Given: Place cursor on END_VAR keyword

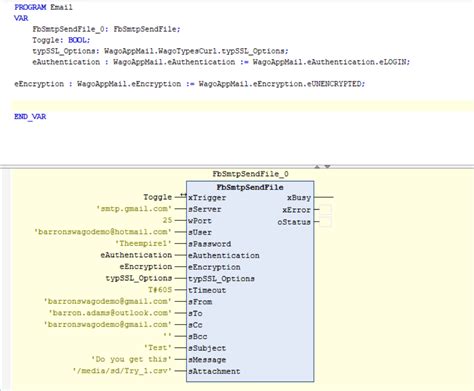Looking at the screenshot, I should coord(30,117).
